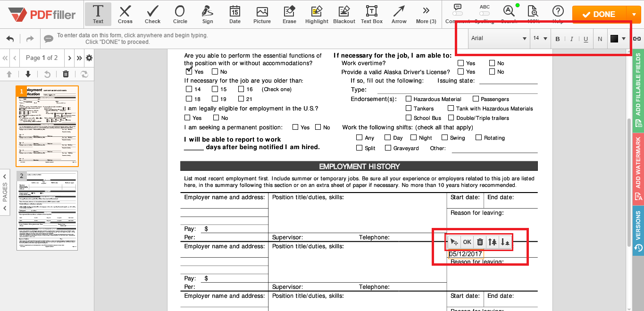The width and height of the screenshot is (644, 311).
Task: Click the move handle on field toolbar
Action: (453, 242)
